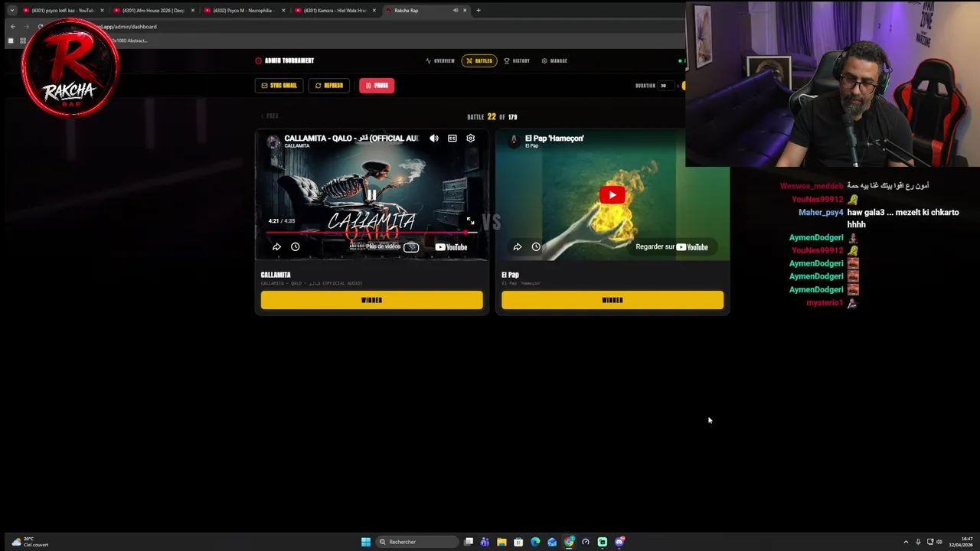This screenshot has height=551, width=980.
Task: Play the El Pap 'Hameçon' video
Action: point(612,194)
